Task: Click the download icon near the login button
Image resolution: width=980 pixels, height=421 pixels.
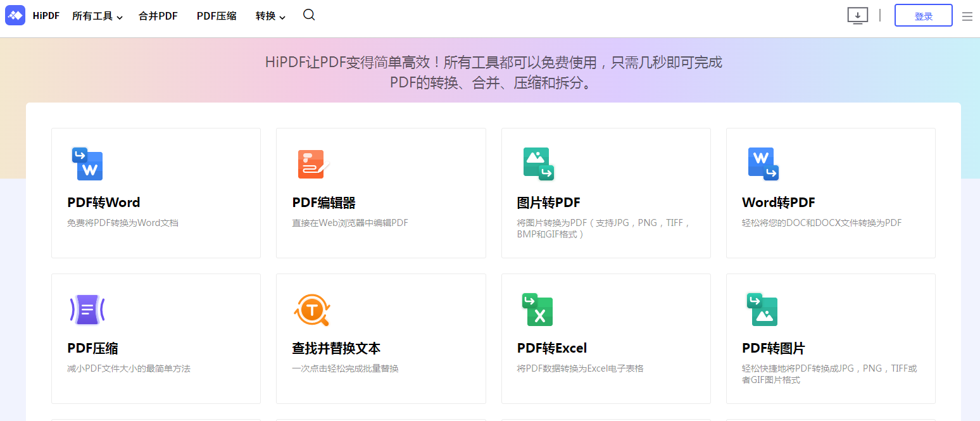Action: (x=857, y=15)
